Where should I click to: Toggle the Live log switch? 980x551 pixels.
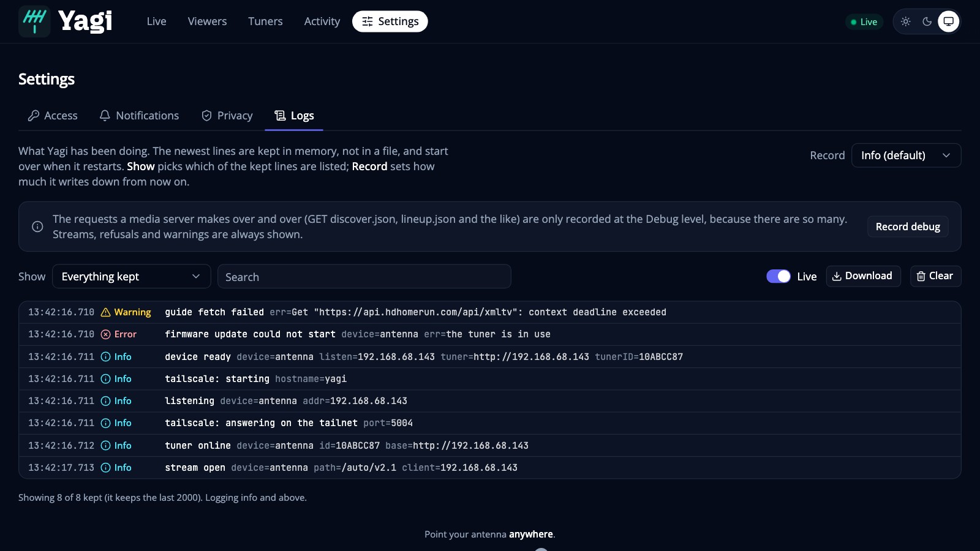[778, 276]
